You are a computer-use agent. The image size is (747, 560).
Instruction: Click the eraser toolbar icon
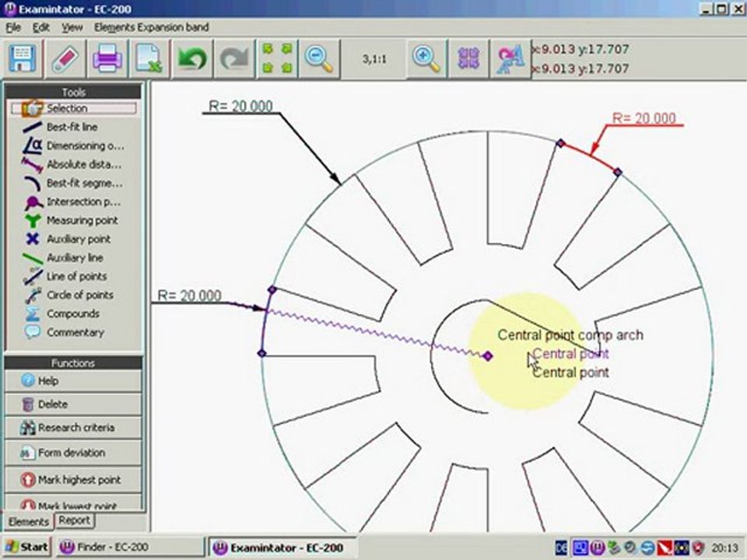65,59
